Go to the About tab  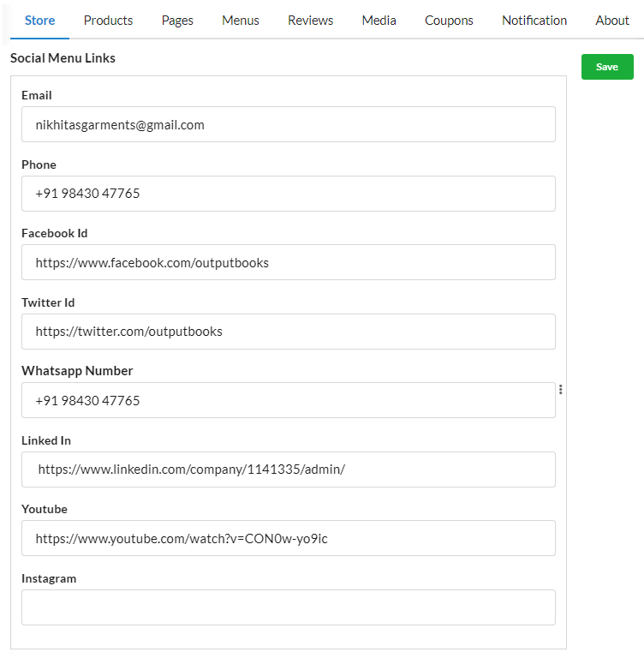[612, 21]
